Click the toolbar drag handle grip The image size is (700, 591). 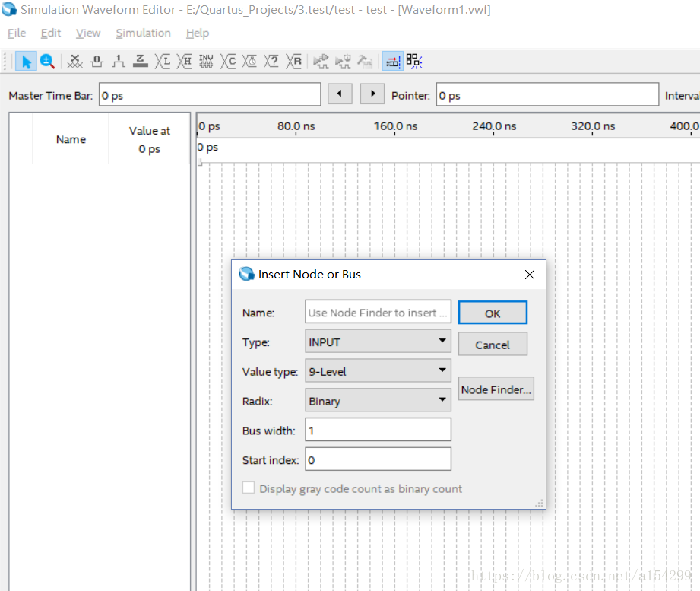5,61
